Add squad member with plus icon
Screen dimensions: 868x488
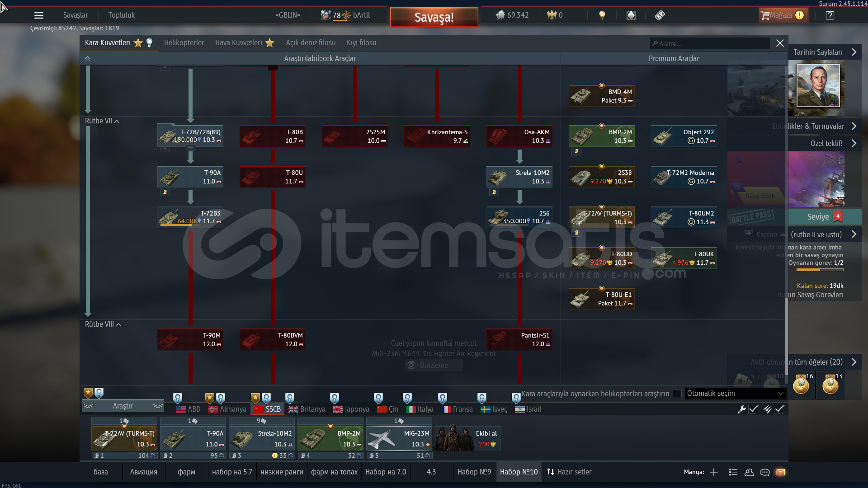point(714,472)
